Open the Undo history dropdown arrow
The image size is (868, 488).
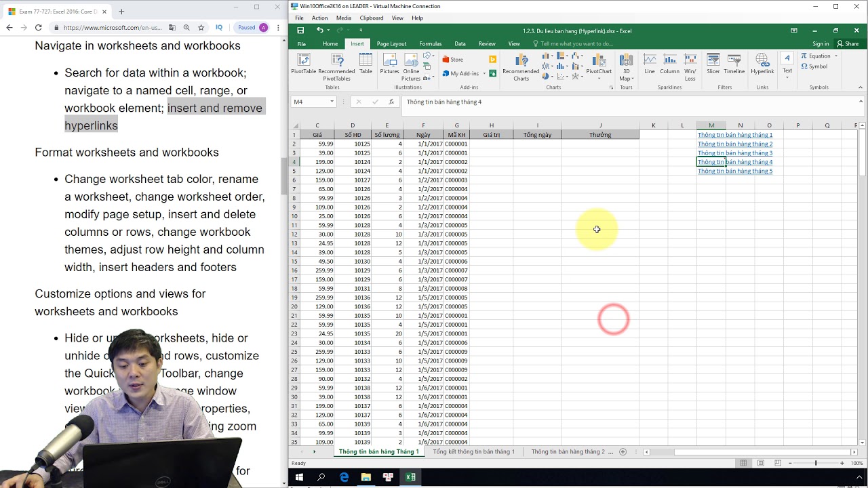point(328,30)
